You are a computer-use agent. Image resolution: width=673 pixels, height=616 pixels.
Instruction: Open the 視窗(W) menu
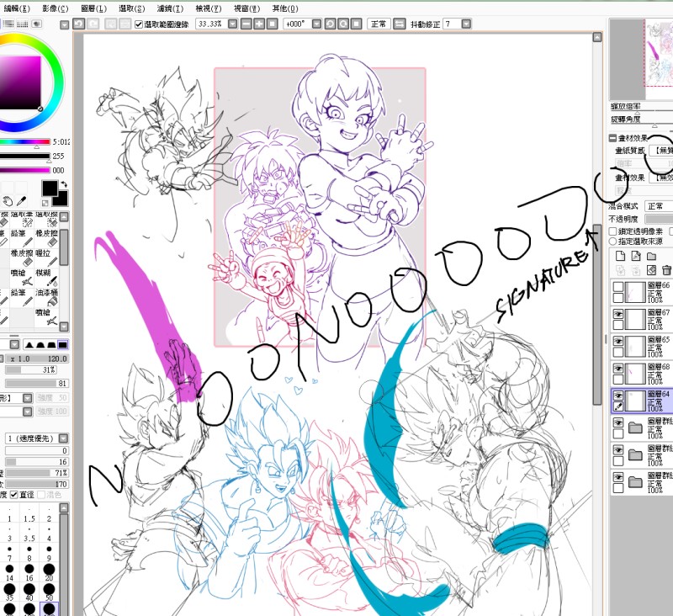246,8
